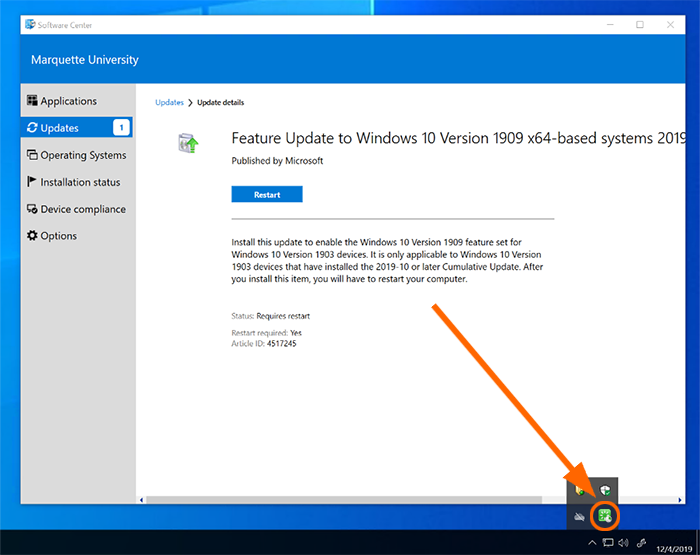Click the link icon in system tray
The height and width of the screenshot is (555, 700).
[641, 543]
